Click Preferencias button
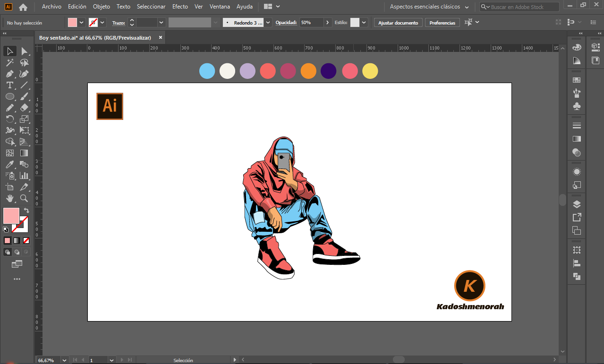Screen dimensions: 604x364 coord(442,23)
